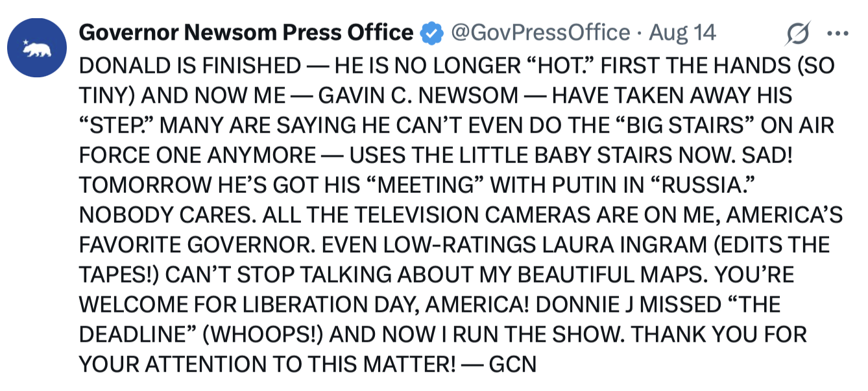Open the Aug 14 timestamp permalink
Image resolution: width=868 pixels, height=391 pixels.
click(x=682, y=32)
